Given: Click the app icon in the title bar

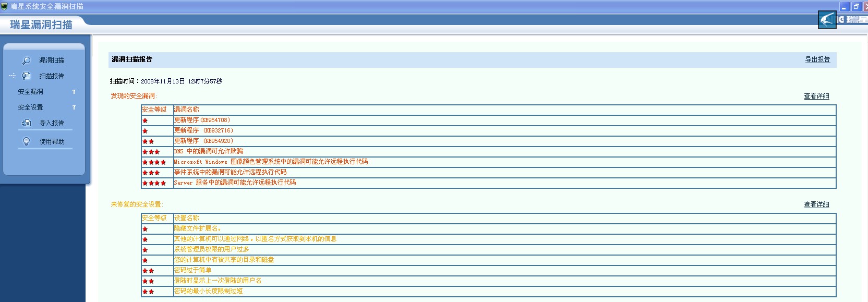Looking at the screenshot, I should (4, 6).
